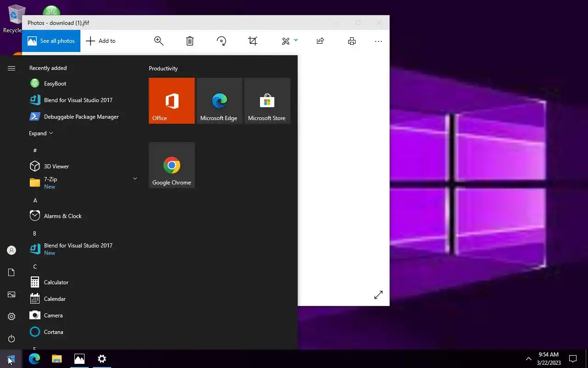Click the # letter header in the app list
This screenshot has height=368, width=588.
click(35, 150)
